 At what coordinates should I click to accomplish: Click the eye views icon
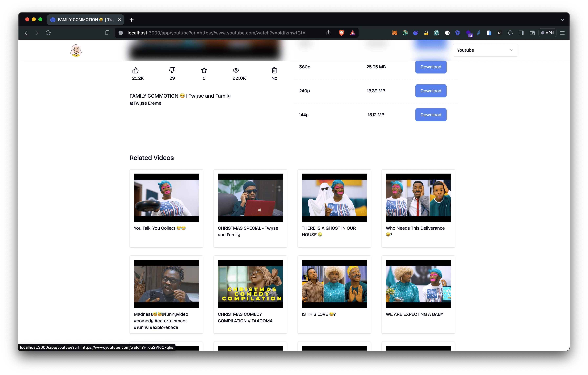(236, 70)
